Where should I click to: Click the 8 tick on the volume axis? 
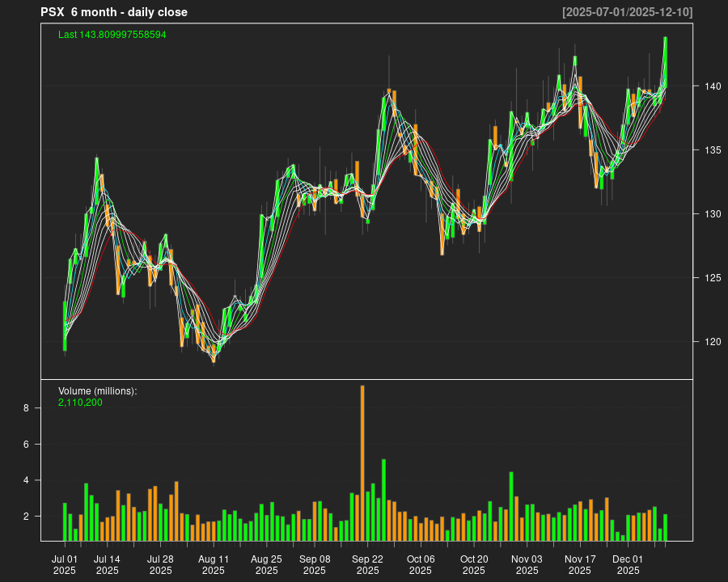coord(26,409)
